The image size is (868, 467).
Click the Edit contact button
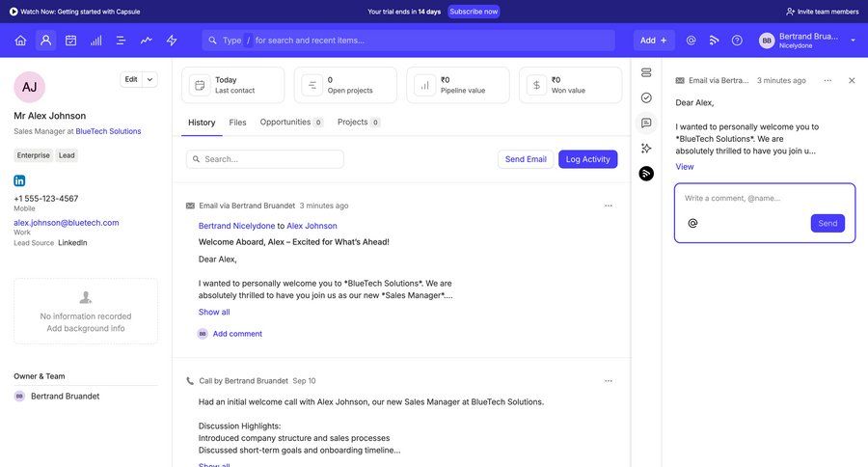[x=131, y=79]
